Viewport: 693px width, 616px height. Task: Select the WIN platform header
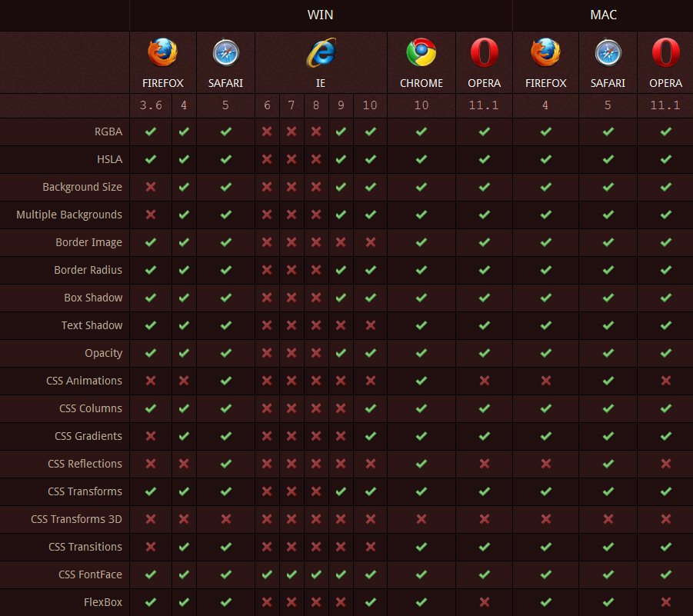click(320, 15)
